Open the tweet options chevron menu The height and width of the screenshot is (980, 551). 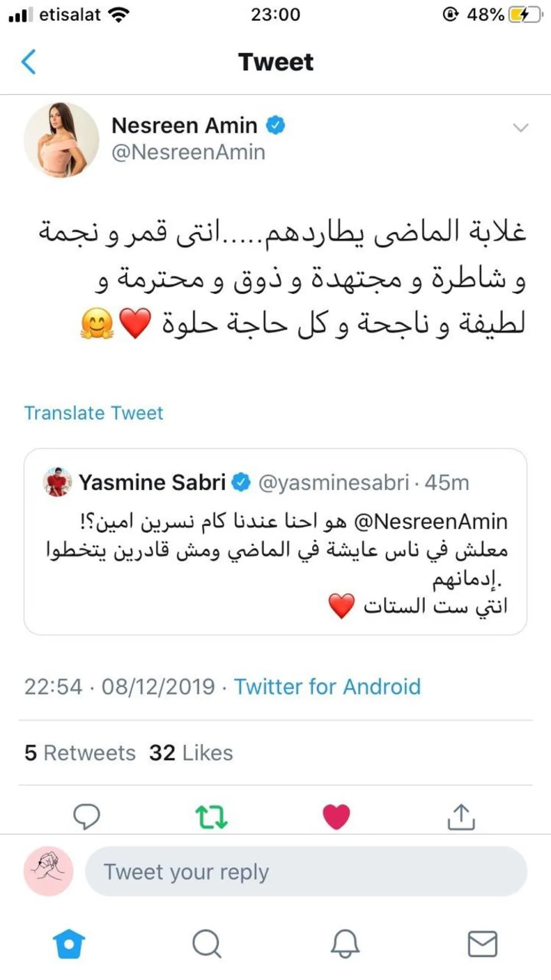tap(520, 127)
